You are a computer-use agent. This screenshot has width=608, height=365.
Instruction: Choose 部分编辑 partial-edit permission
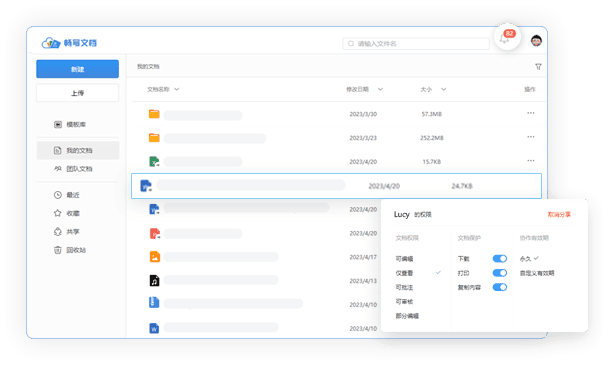pos(407,316)
